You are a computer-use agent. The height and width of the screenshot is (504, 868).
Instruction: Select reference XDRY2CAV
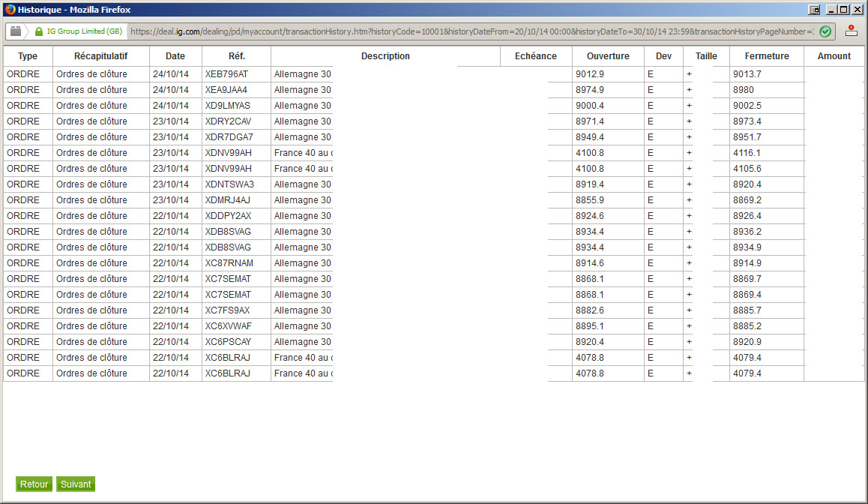click(x=228, y=121)
